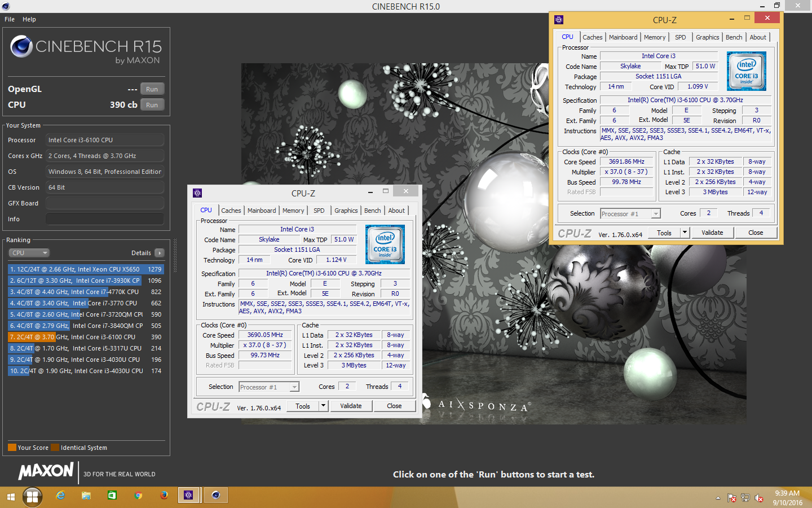The width and height of the screenshot is (812, 508).
Task: Open Processor #1 selection in lower CPU-Z
Action: pos(268,387)
